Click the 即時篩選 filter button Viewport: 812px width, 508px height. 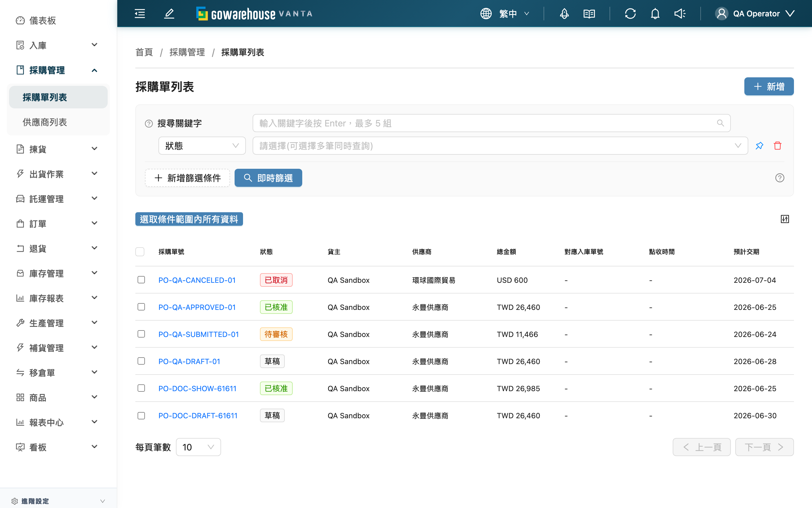click(268, 178)
